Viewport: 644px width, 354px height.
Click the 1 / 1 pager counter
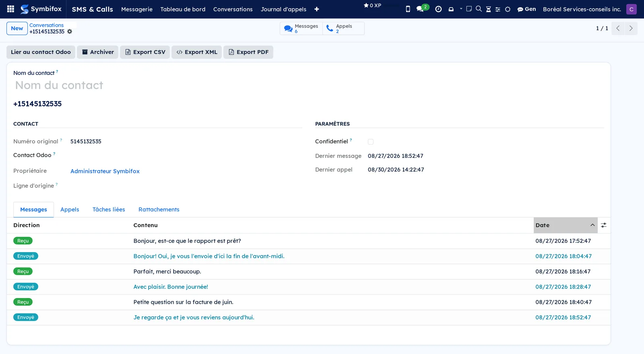click(x=602, y=28)
